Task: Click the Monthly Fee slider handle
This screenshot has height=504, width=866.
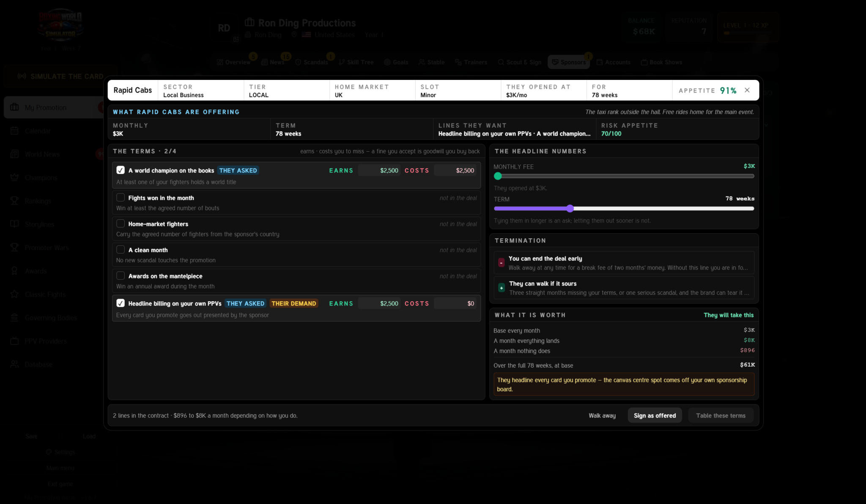Action: tap(498, 176)
